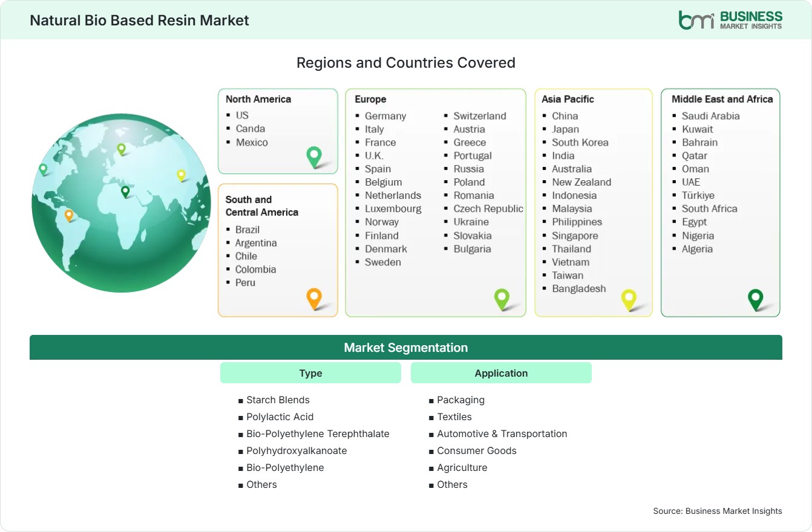Screen dimensions: 812x532
Task: Click Czech Republic in the Europe list
Action: tap(488, 209)
